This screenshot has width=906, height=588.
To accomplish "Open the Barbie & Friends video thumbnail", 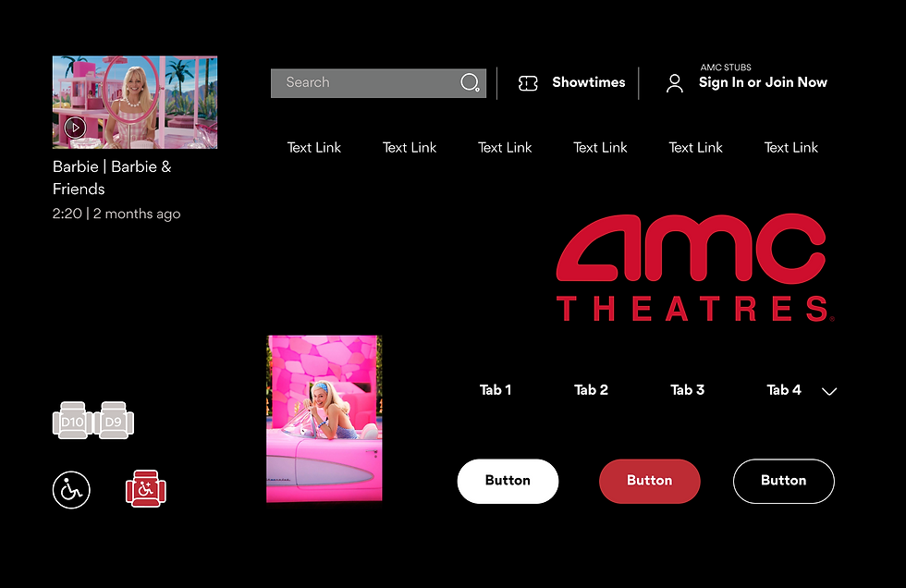I will (x=135, y=103).
